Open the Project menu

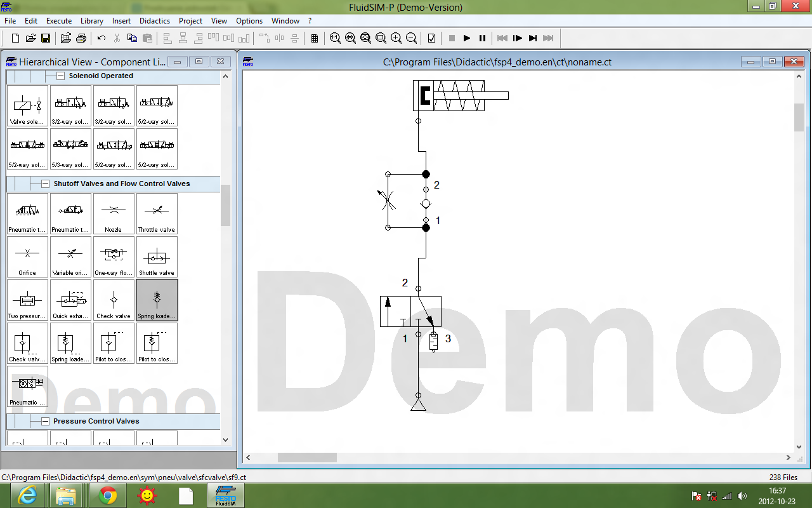(x=190, y=21)
